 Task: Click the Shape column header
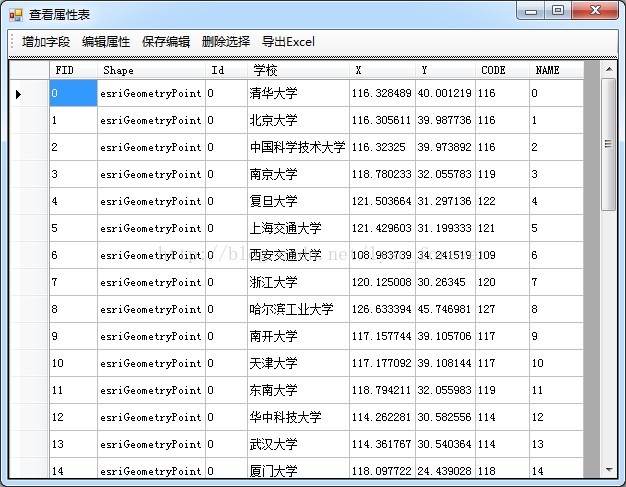pyautogui.click(x=151, y=70)
